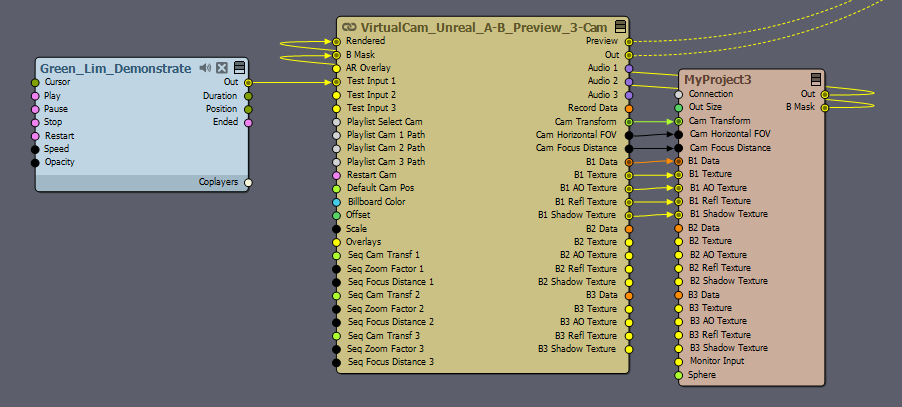Click the Overlays input pin
This screenshot has width=902, height=407.
tap(337, 242)
